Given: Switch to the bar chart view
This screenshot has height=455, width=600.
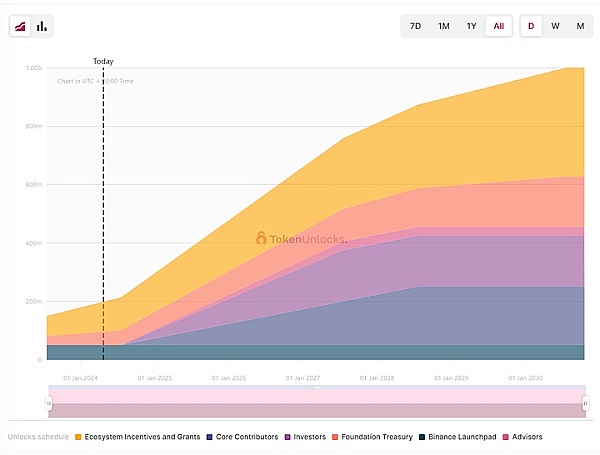Looking at the screenshot, I should 42,26.
